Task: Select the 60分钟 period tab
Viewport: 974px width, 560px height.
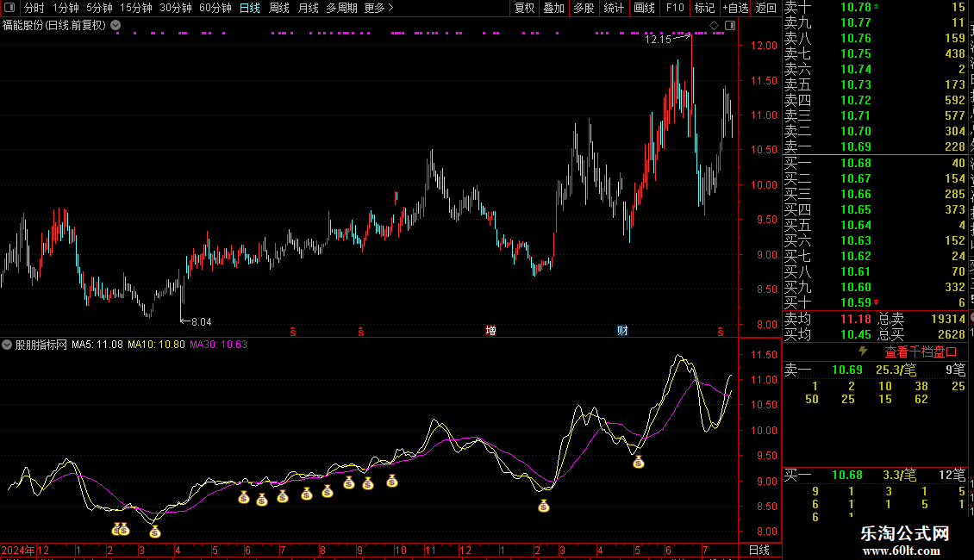Action: [215, 8]
